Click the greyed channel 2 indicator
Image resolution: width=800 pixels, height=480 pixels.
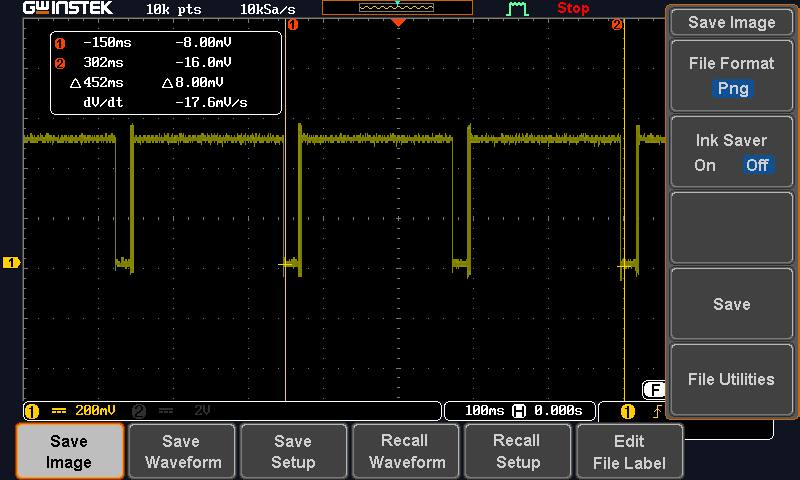tap(139, 411)
